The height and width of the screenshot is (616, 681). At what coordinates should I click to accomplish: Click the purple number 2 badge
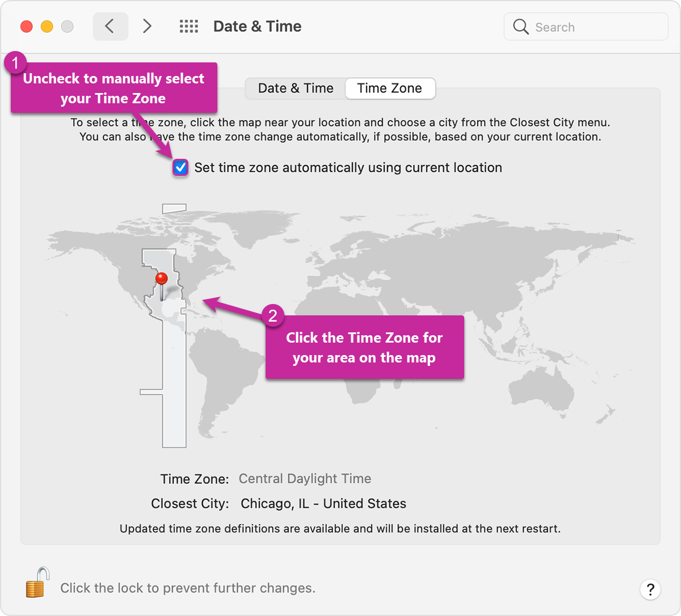(x=272, y=315)
